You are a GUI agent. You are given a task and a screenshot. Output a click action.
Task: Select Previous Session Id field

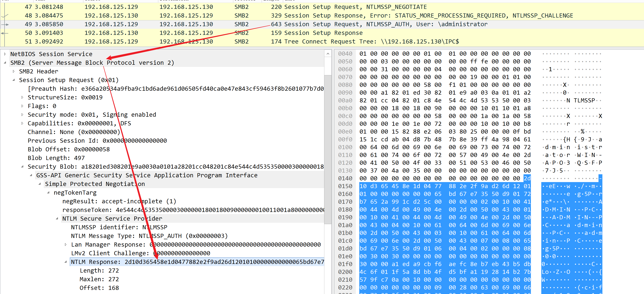coord(97,141)
